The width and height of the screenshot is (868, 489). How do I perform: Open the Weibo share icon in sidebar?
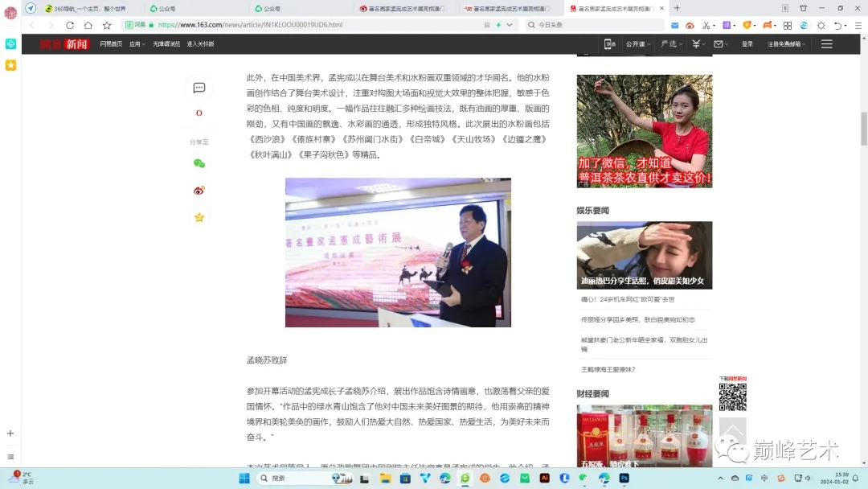pyautogui.click(x=199, y=190)
